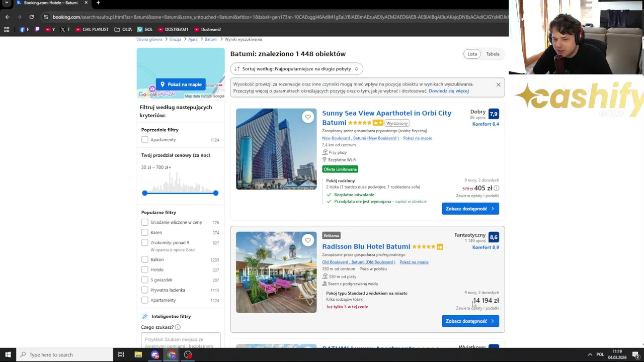Click the info icon beside Czego szukasz

click(x=178, y=327)
